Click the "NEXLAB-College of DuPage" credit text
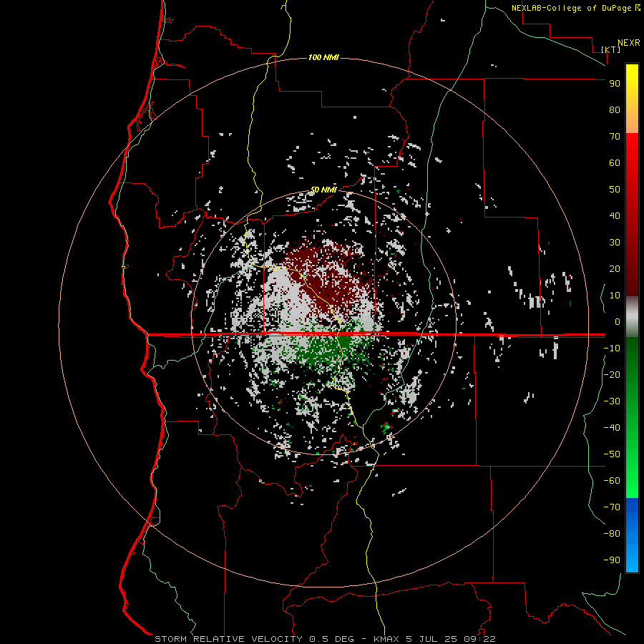This screenshot has height=644, width=644. click(571, 8)
